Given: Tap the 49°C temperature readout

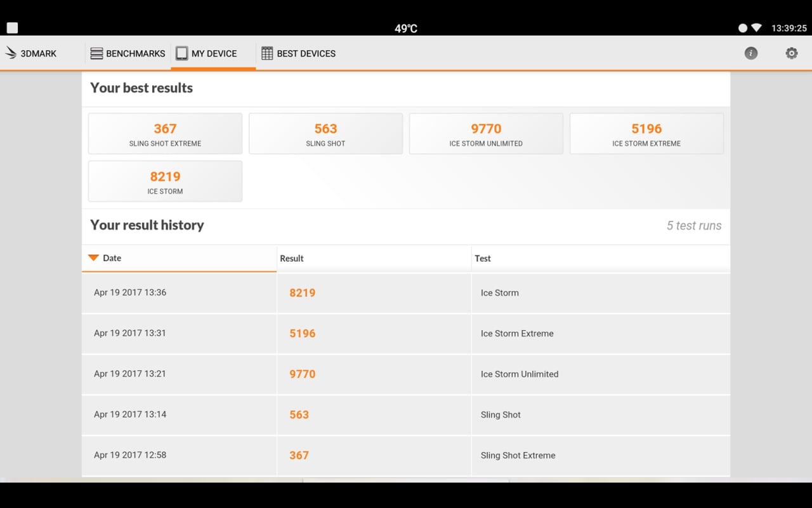Looking at the screenshot, I should pos(406,29).
